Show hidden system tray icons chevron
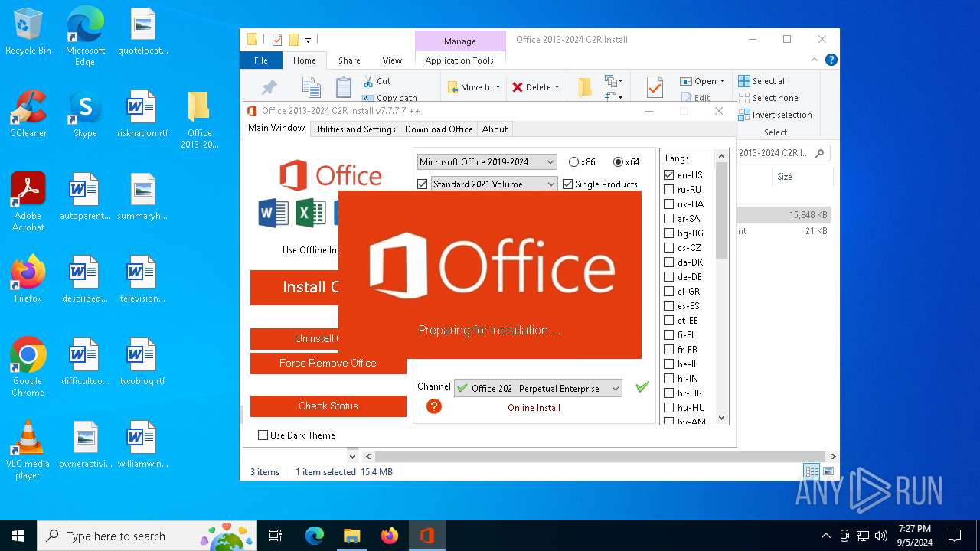 pyautogui.click(x=825, y=536)
